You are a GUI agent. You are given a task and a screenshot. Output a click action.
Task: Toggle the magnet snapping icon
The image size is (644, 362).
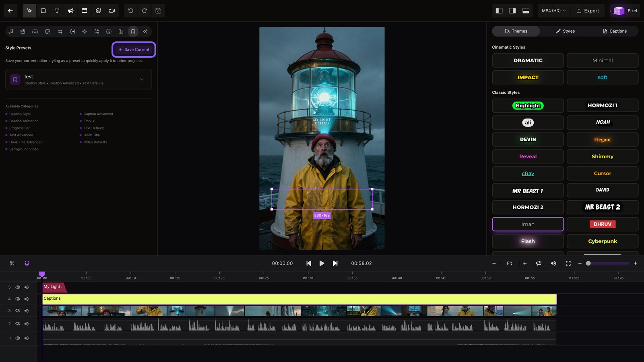click(27, 263)
